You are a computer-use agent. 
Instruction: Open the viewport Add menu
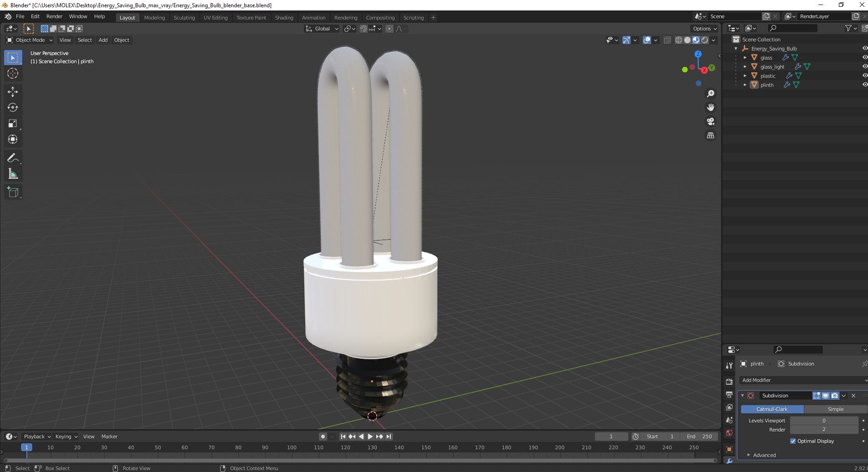point(103,40)
